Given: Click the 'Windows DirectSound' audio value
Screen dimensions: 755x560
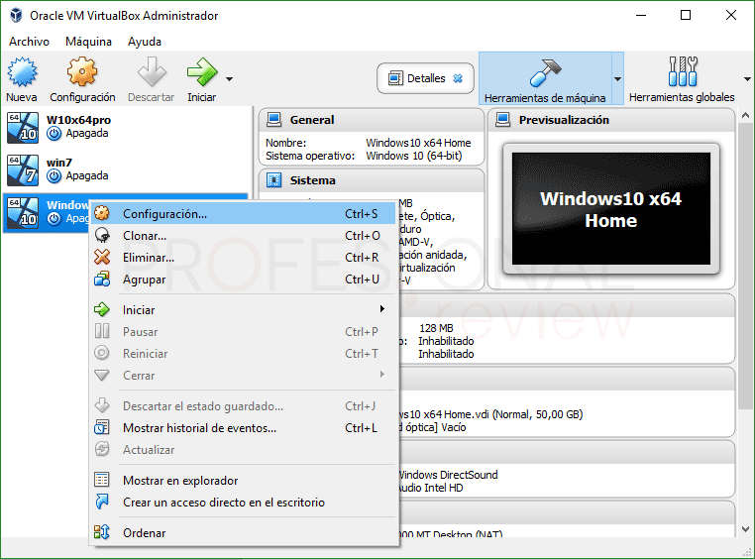Looking at the screenshot, I should click(448, 475).
